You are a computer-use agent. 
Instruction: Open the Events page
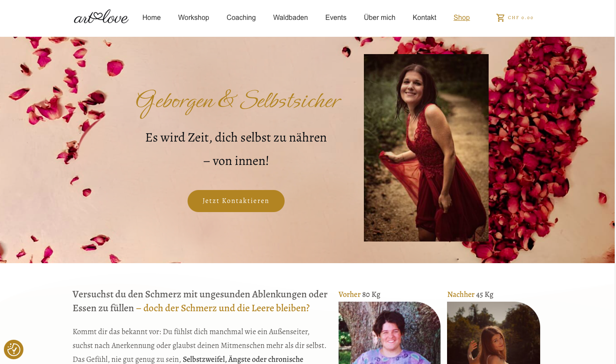coord(336,18)
